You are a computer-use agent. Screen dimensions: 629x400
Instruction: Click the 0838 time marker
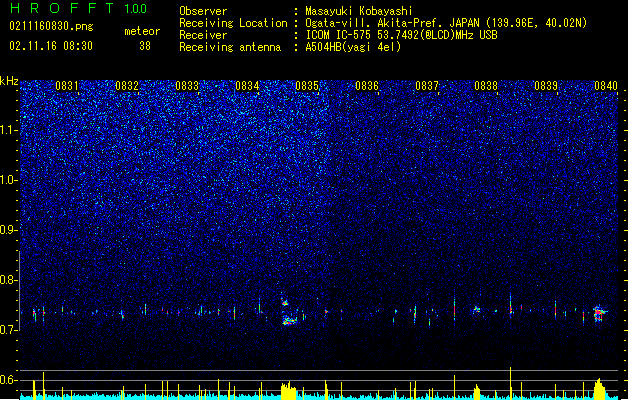tap(486, 86)
